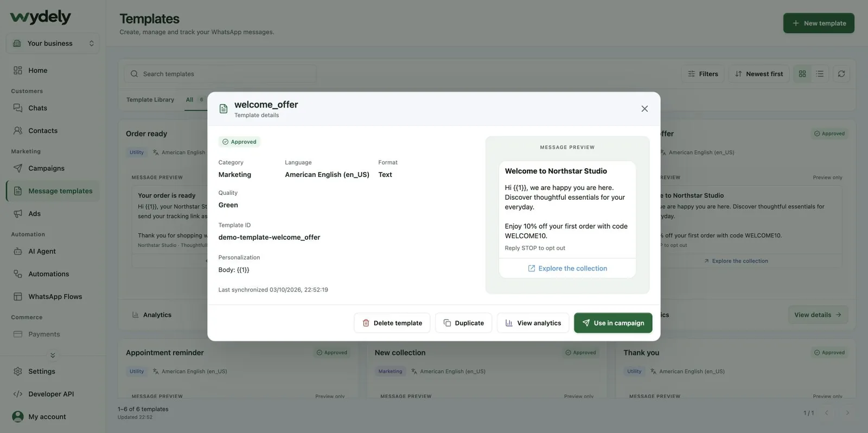Click the template document icon in dialog header
The image size is (868, 433).
tap(224, 109)
